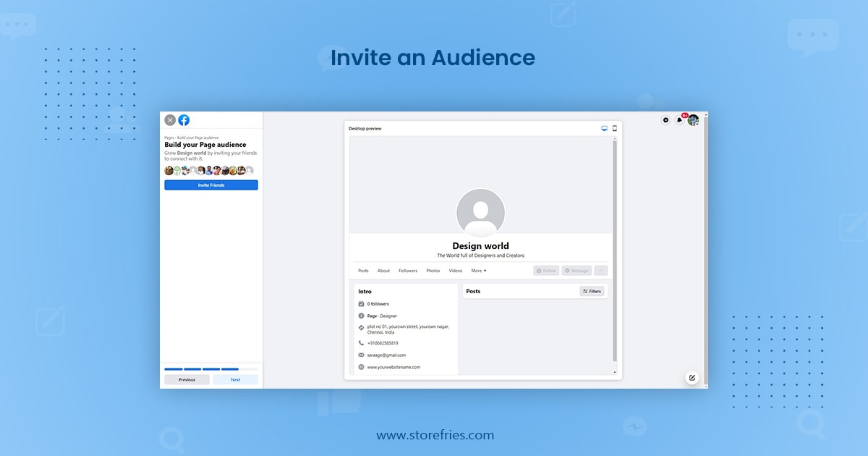Click the globe icon beside the website address
This screenshot has height=456, width=868.
click(x=361, y=367)
